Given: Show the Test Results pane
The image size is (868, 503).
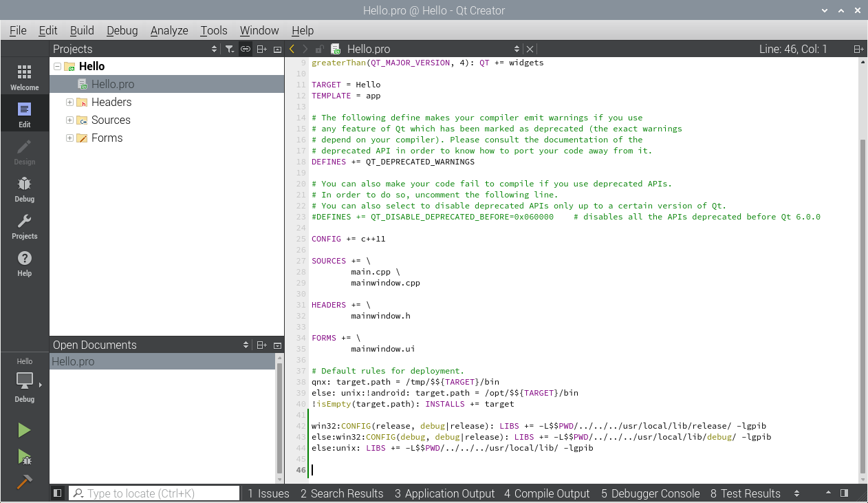Looking at the screenshot, I should click(x=745, y=493).
